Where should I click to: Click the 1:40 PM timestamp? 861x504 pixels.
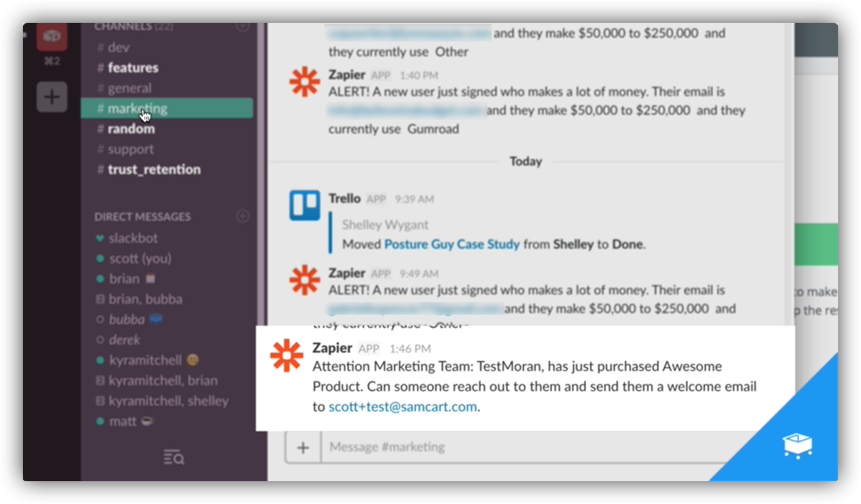pyautogui.click(x=419, y=76)
